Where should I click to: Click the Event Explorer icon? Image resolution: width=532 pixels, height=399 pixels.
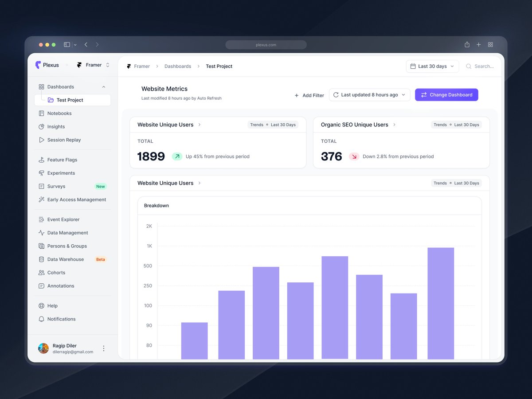coord(41,220)
